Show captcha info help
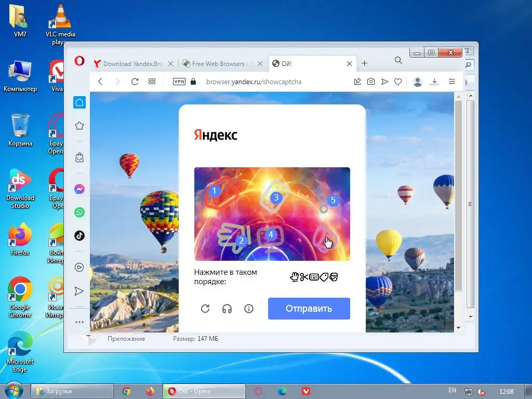Viewport: 532px width, 399px height. 249,309
